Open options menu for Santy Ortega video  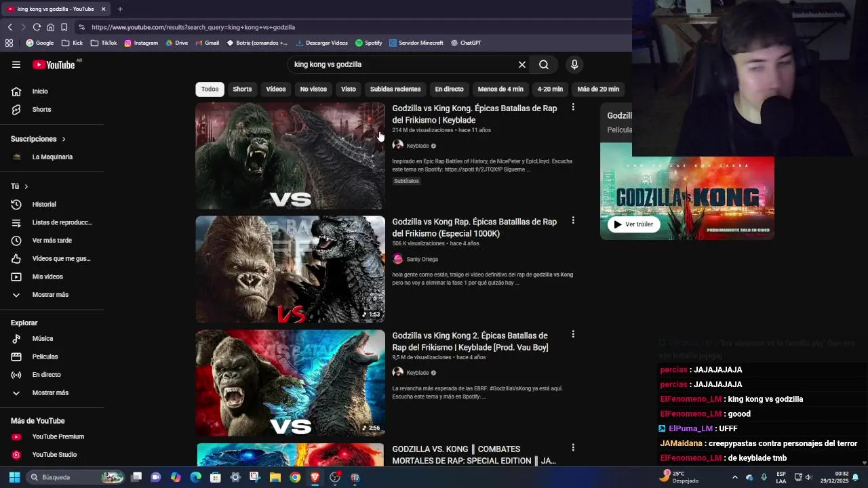click(573, 220)
